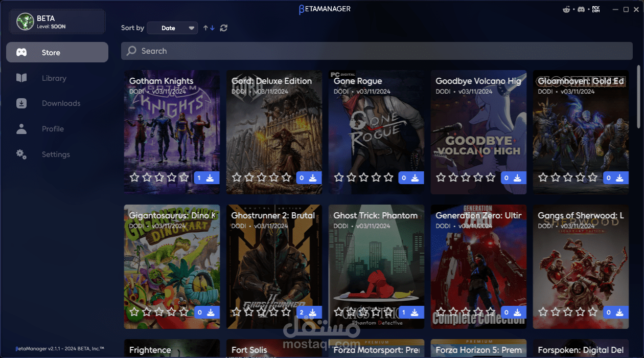The height and width of the screenshot is (358, 644).
Task: Rate Gone Rogue five stars
Action: pos(388,177)
